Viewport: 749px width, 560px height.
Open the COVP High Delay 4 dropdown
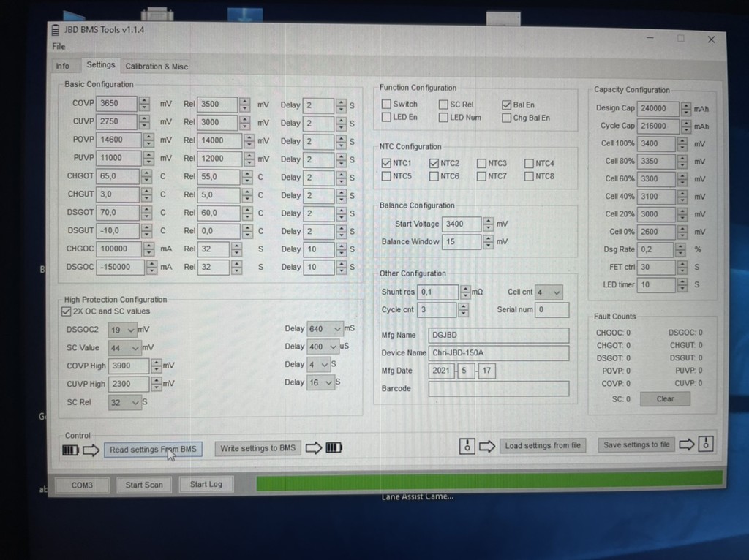tap(318, 365)
